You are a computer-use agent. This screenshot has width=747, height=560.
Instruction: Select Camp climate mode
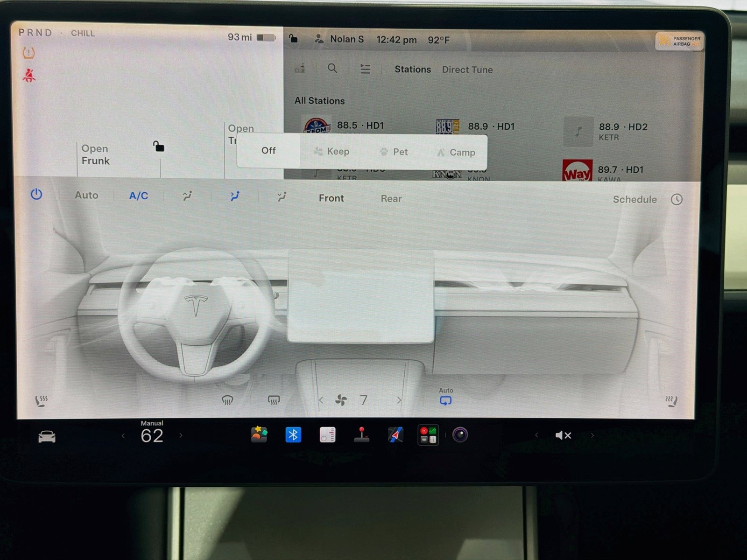[x=456, y=153]
